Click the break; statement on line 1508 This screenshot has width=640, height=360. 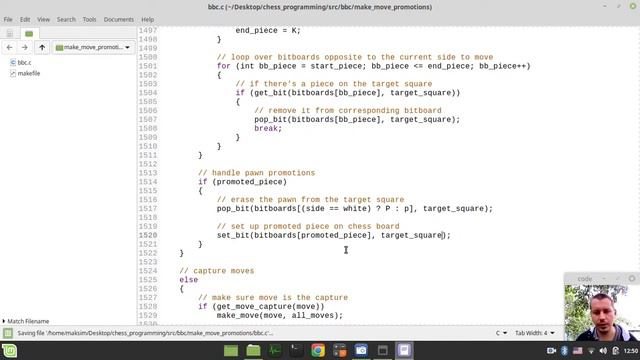coord(268,129)
